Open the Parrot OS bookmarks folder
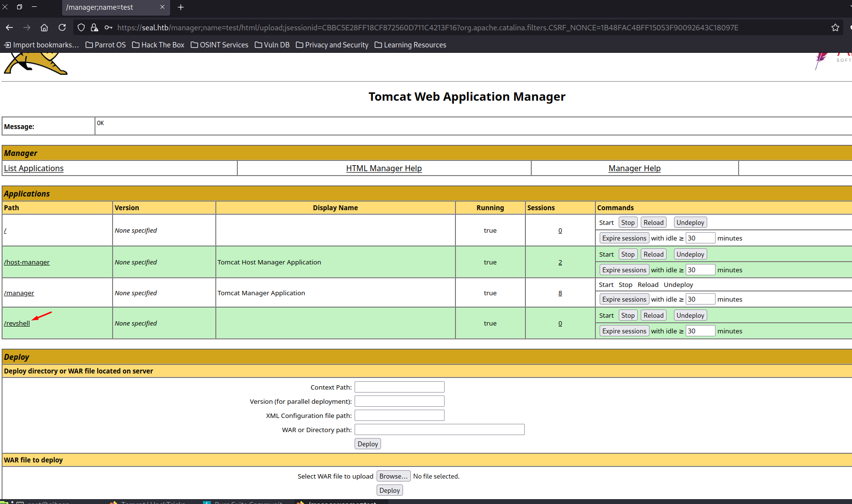Screen dimensions: 852x504 click(106, 45)
